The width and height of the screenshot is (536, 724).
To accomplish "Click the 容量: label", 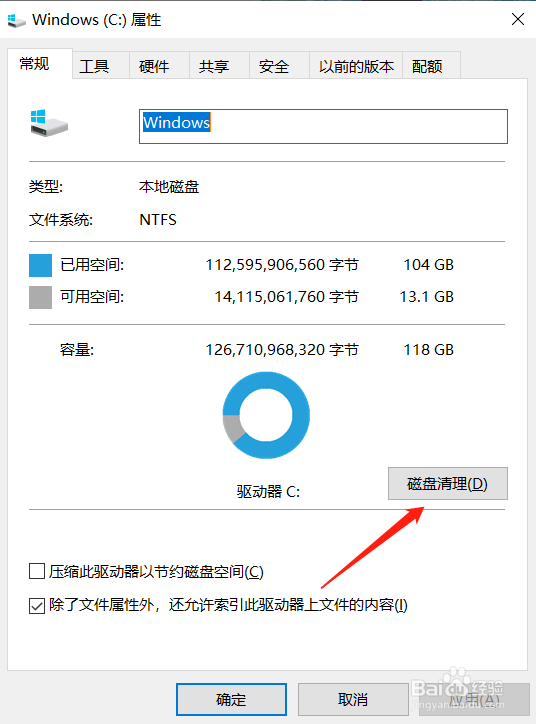I will 77,350.
